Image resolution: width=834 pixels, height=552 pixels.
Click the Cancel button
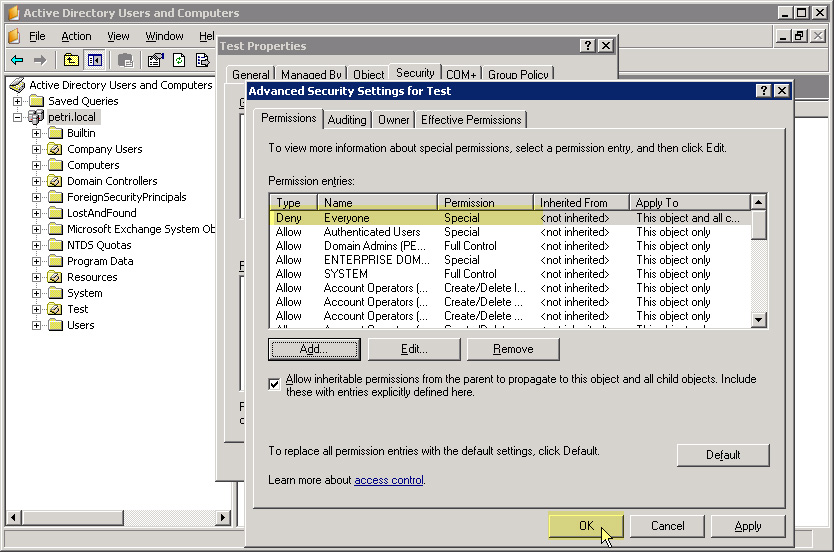[x=668, y=526]
